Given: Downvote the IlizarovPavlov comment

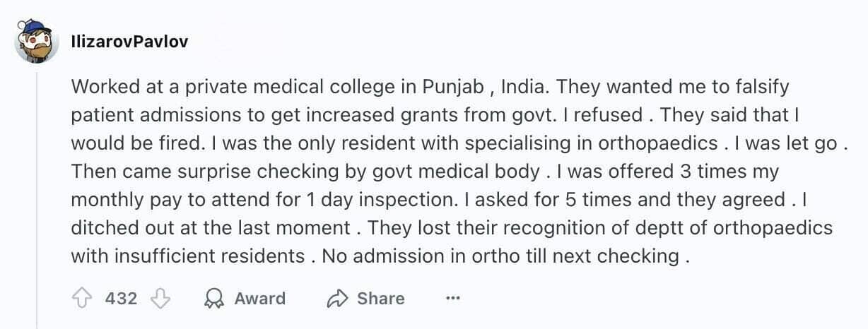Looking at the screenshot, I should 161,299.
